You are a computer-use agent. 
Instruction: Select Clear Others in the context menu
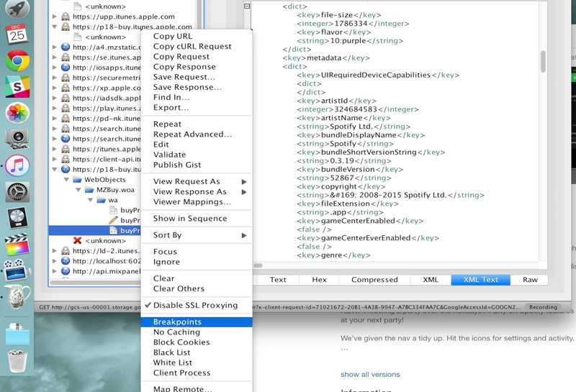click(x=196, y=289)
